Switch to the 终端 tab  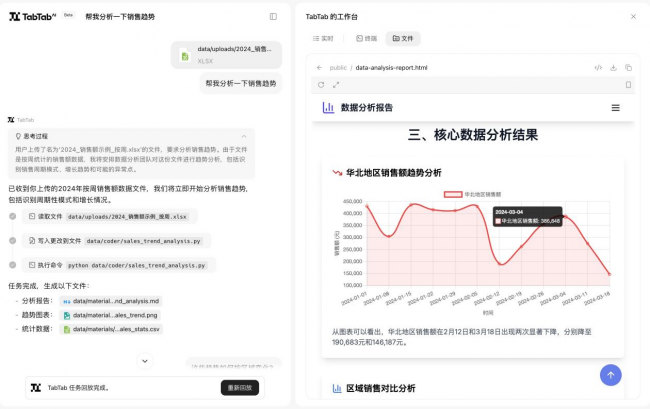(x=367, y=38)
